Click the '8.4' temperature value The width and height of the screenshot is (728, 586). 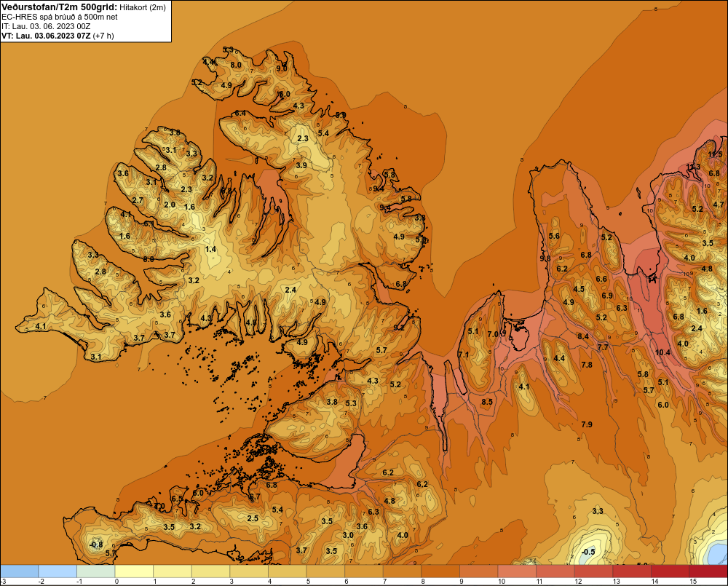(583, 336)
